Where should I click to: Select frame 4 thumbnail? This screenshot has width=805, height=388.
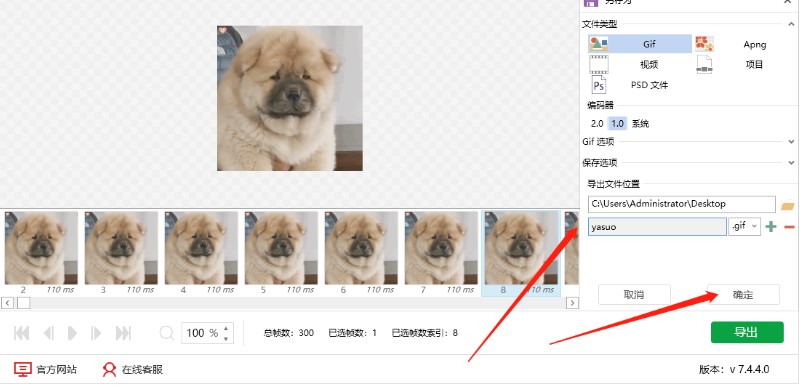(201, 248)
